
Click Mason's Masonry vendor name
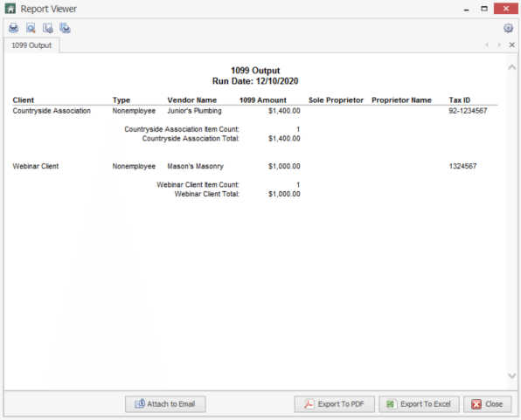coord(196,166)
